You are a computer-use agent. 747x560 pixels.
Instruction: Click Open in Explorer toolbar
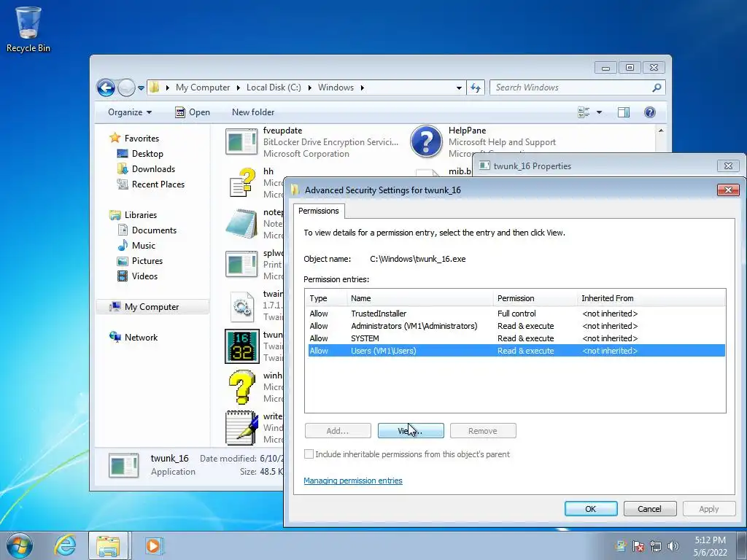pos(193,112)
